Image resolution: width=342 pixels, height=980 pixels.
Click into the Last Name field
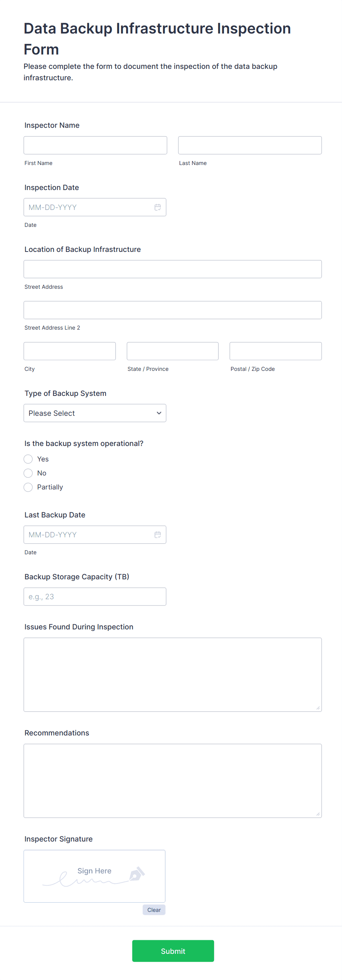(x=250, y=145)
